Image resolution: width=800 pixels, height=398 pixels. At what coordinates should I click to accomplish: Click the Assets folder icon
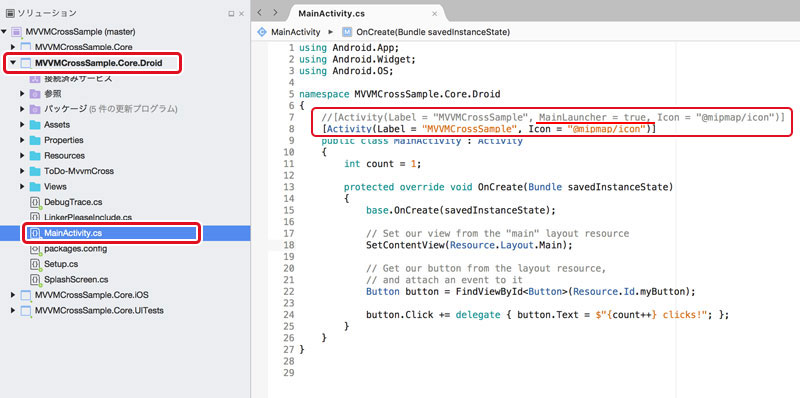click(35, 125)
